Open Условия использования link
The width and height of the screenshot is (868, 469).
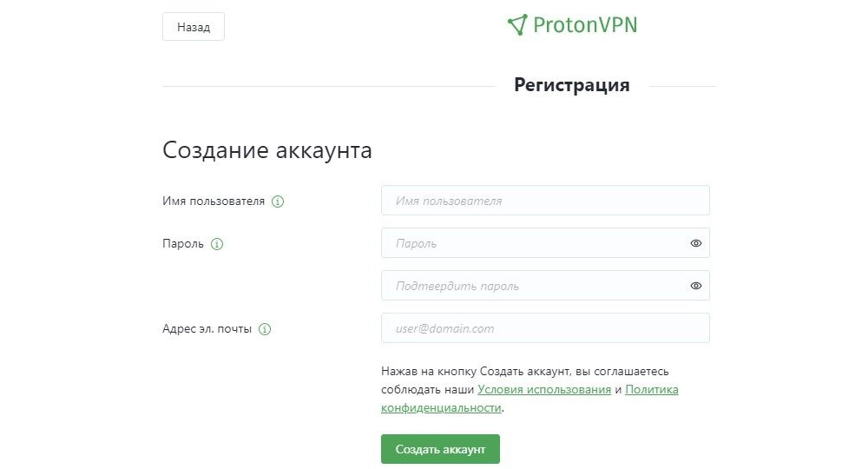pos(544,390)
